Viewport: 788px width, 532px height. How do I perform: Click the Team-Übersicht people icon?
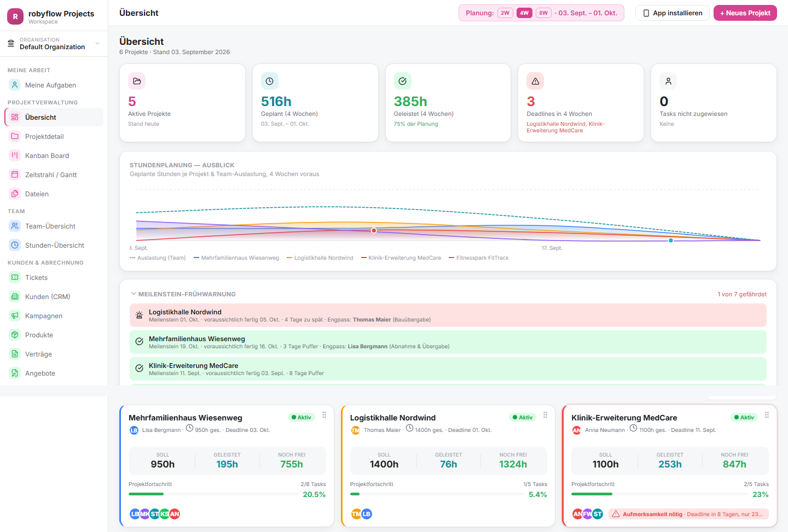coord(15,226)
